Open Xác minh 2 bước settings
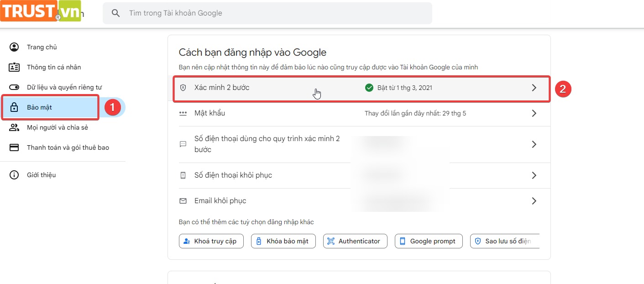This screenshot has height=284, width=644. [x=359, y=88]
